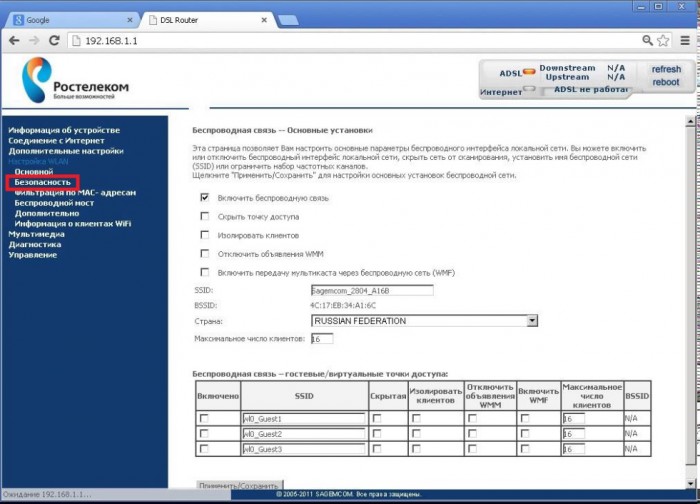Open the Chrome menu icon
The height and width of the screenshot is (504, 700).
(x=685, y=40)
